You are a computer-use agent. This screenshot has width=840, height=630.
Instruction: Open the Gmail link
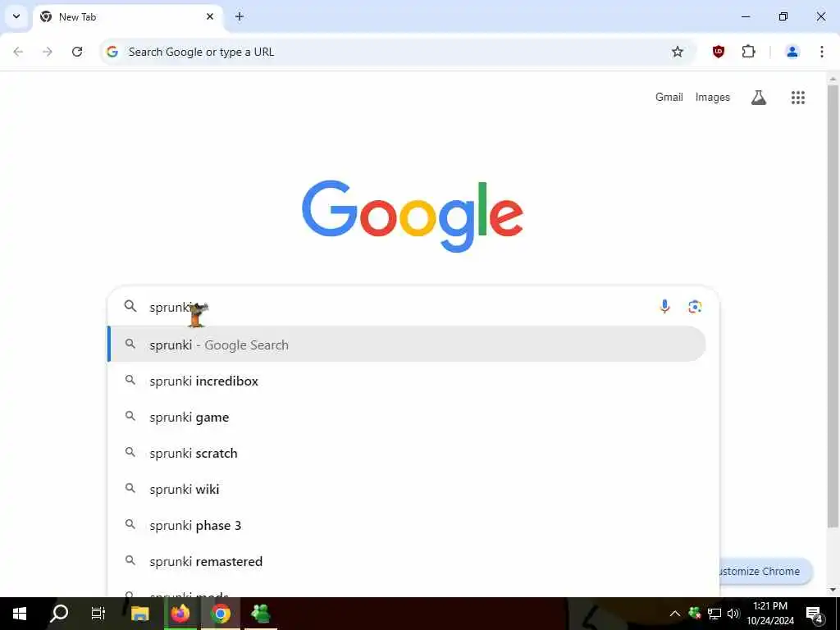click(x=669, y=97)
